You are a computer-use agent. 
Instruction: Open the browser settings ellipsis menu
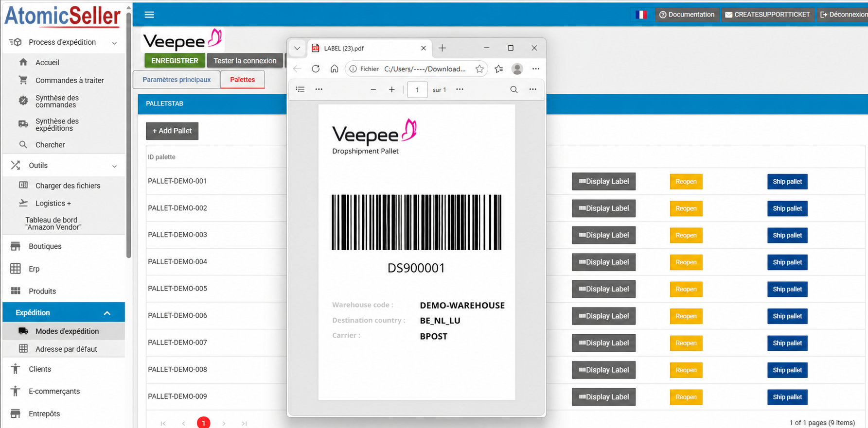point(536,69)
